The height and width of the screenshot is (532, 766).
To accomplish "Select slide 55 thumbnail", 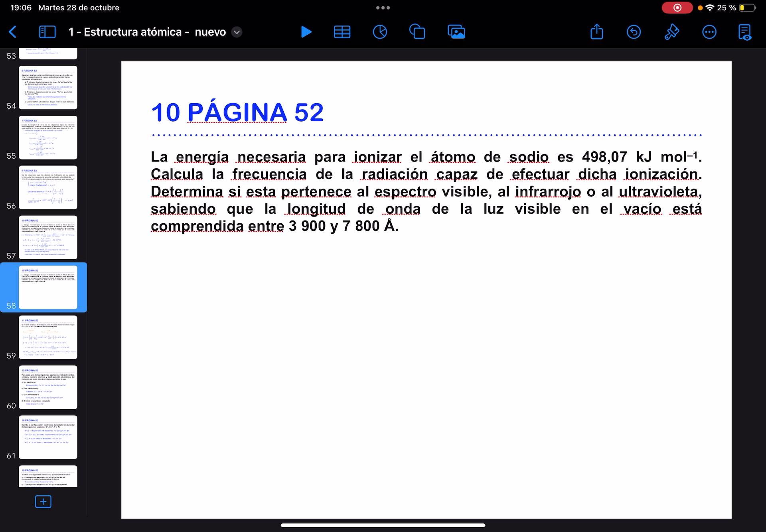I will [48, 137].
